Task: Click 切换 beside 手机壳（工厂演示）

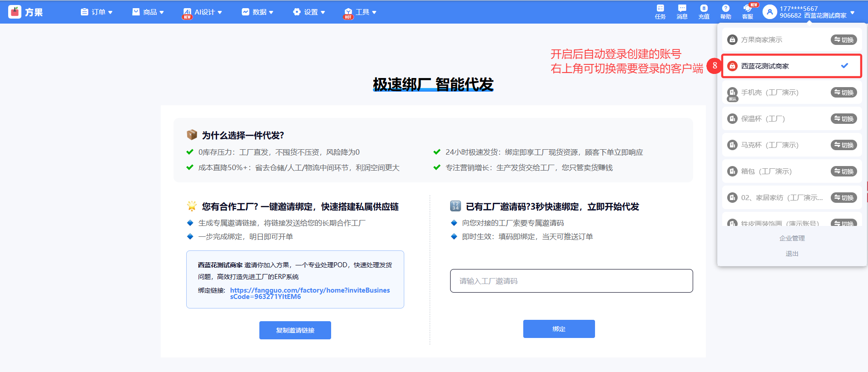Action: click(843, 93)
